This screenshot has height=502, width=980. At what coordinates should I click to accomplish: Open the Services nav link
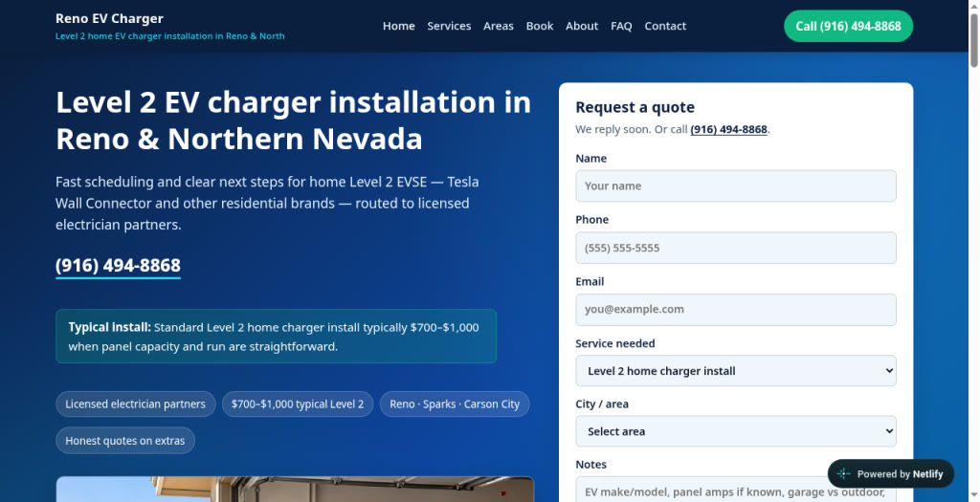point(449,26)
